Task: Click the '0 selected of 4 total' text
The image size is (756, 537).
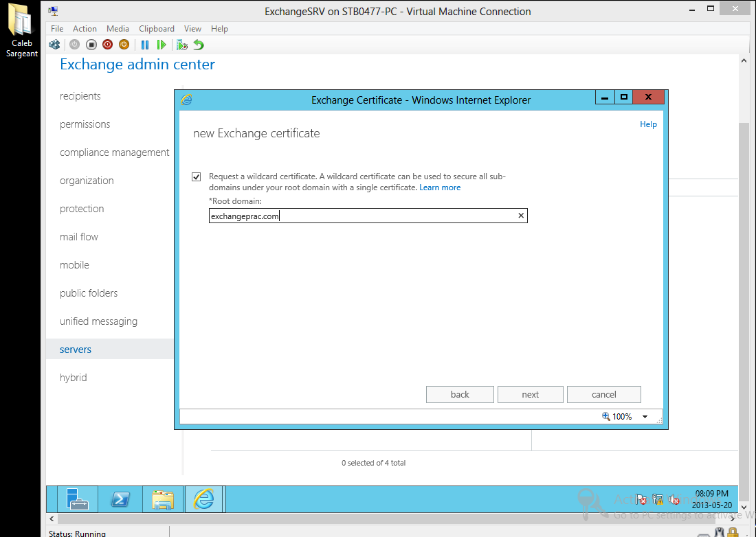Action: click(x=374, y=463)
